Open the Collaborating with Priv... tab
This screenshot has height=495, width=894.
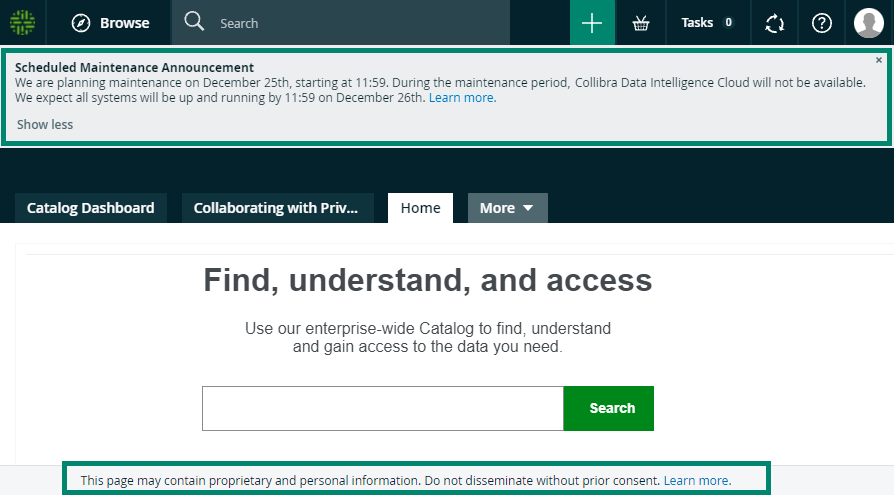coord(276,208)
